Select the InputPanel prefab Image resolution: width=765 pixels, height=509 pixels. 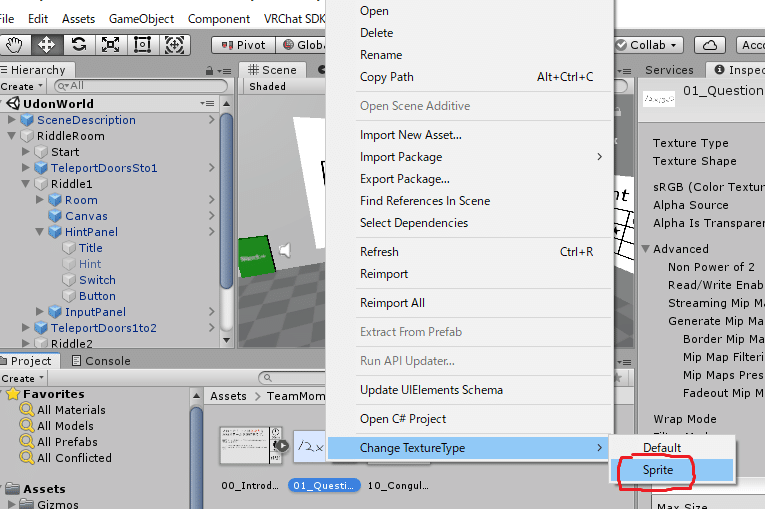pyautogui.click(x=95, y=312)
